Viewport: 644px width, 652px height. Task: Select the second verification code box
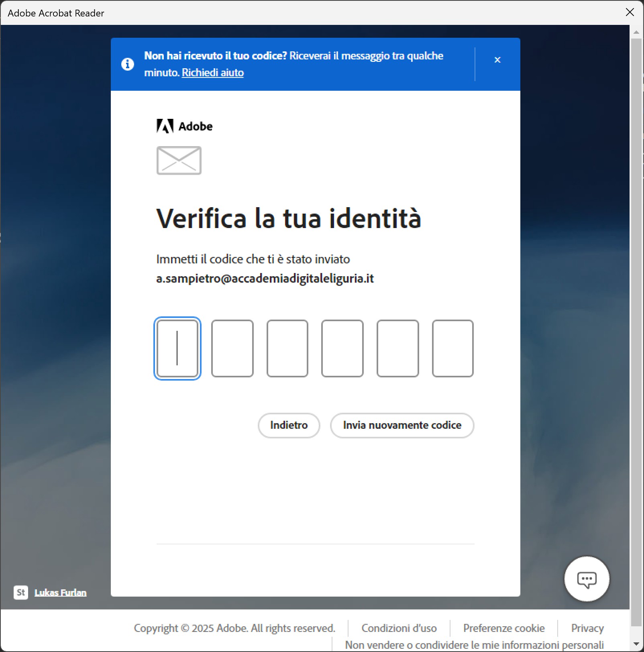point(232,348)
